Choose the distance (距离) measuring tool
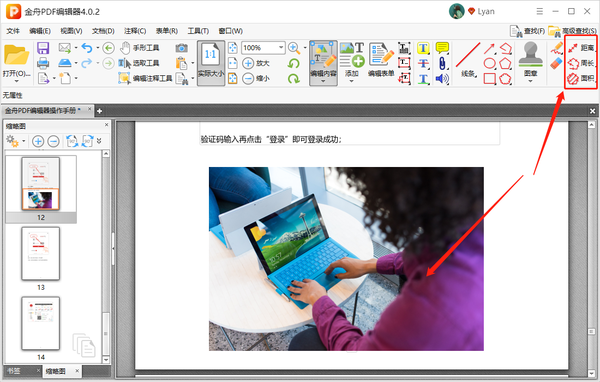The image size is (600, 382). pyautogui.click(x=581, y=48)
